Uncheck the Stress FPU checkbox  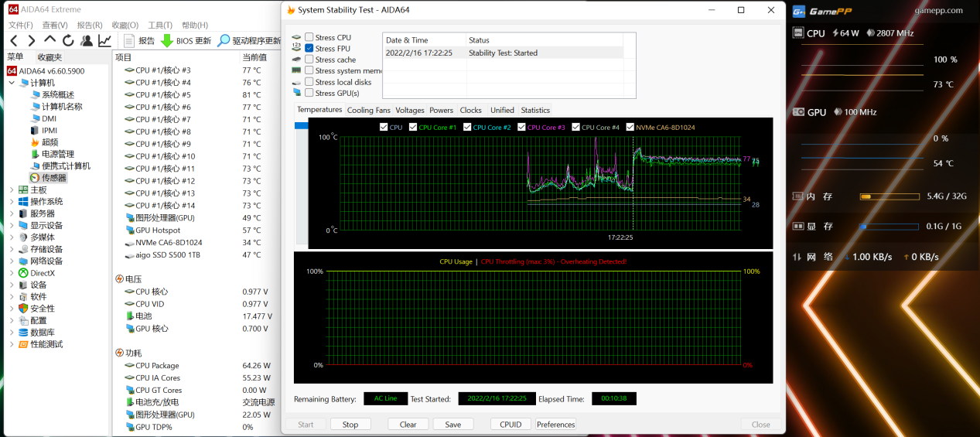coord(309,49)
